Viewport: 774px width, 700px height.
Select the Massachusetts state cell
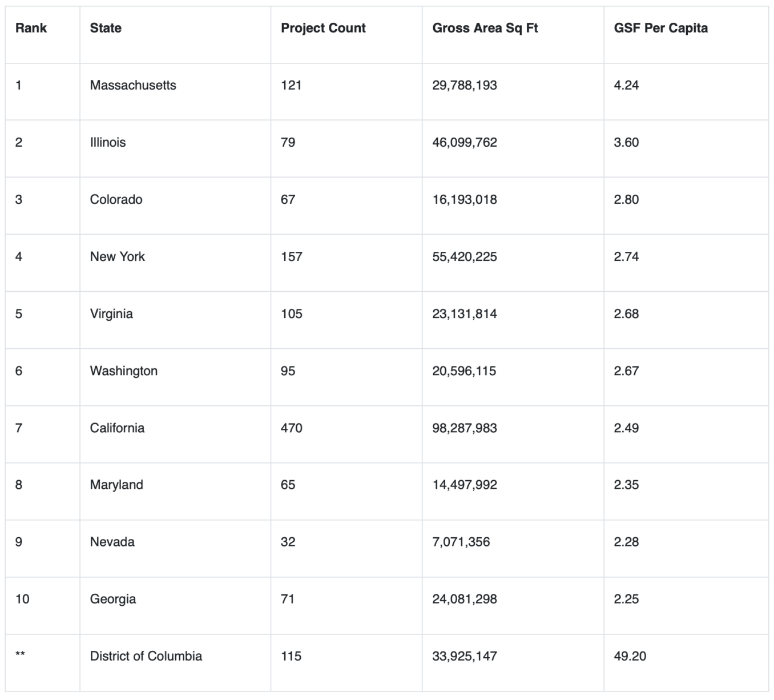133,85
